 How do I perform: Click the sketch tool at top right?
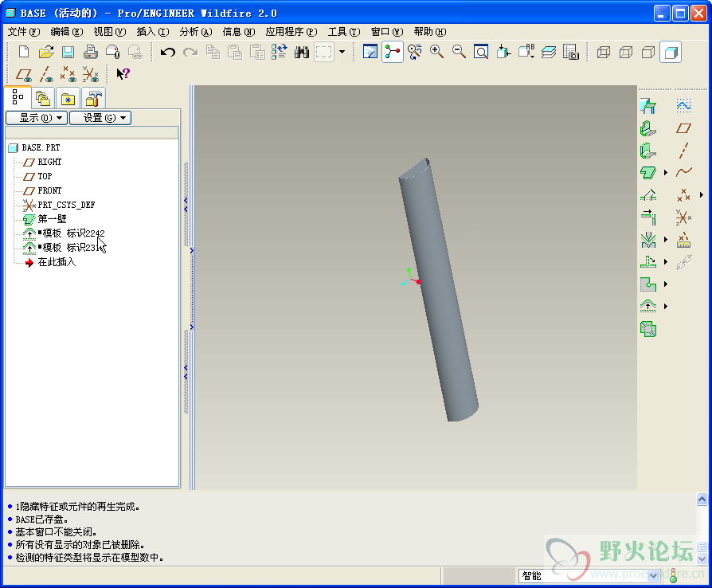point(683,106)
